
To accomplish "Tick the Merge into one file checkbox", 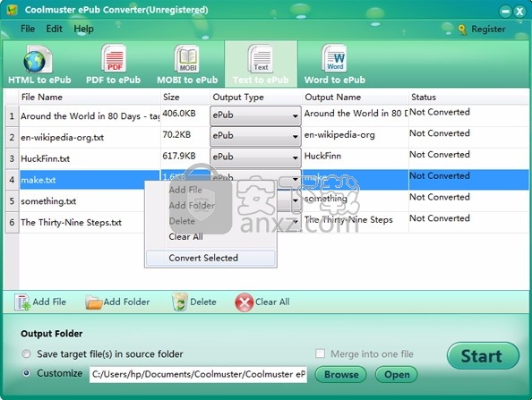I will (320, 353).
